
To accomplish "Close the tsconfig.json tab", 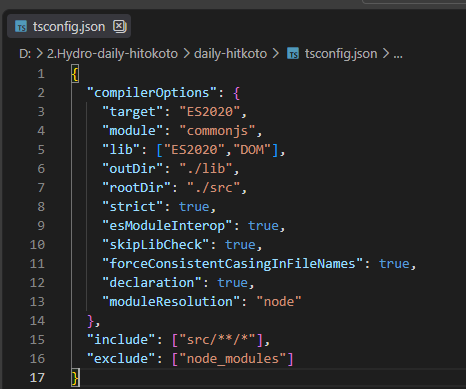I will tap(119, 26).
